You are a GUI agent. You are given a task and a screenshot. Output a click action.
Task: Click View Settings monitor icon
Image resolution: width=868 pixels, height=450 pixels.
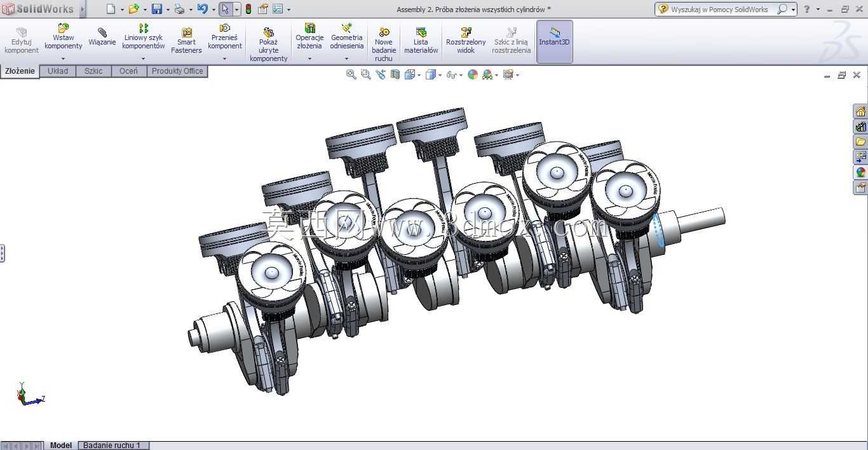[508, 74]
